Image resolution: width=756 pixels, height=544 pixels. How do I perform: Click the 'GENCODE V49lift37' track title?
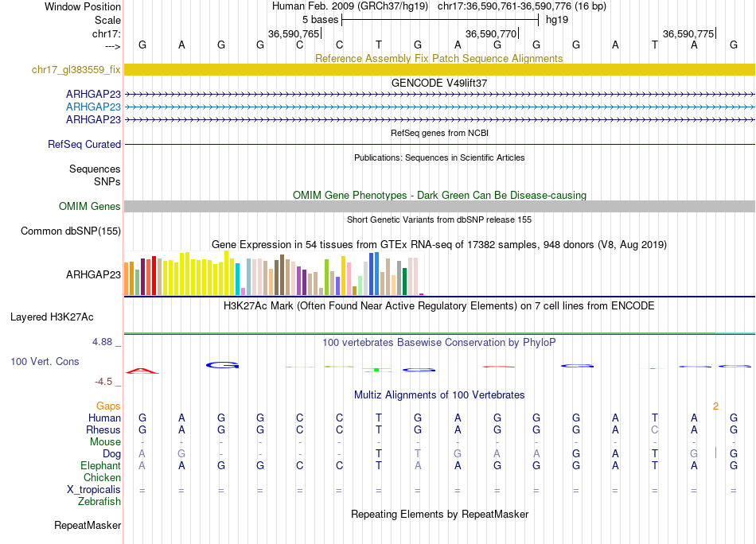click(439, 83)
